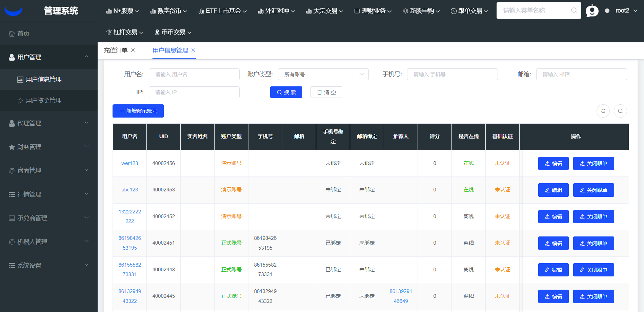
Task: Expand the 代理管理 sidebar section chevron
Action: pos(86,123)
